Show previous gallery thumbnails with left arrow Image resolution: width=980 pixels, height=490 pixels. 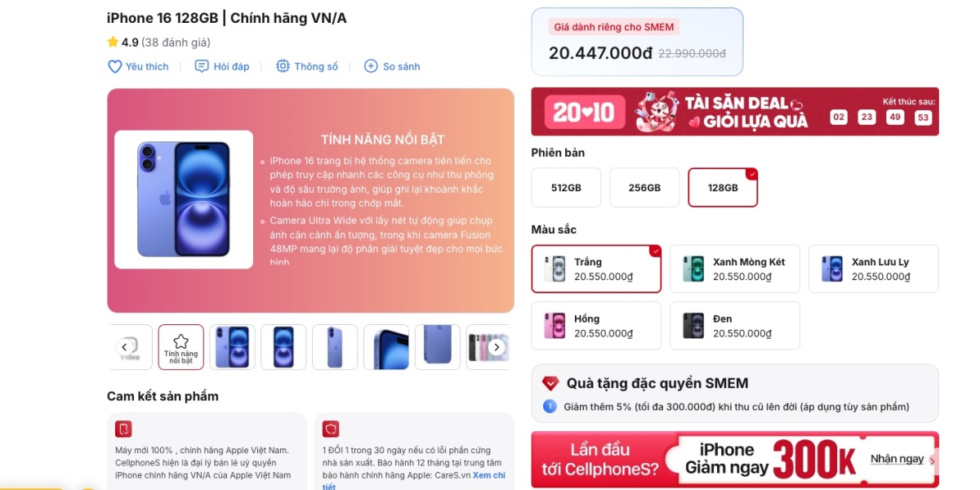tap(124, 347)
